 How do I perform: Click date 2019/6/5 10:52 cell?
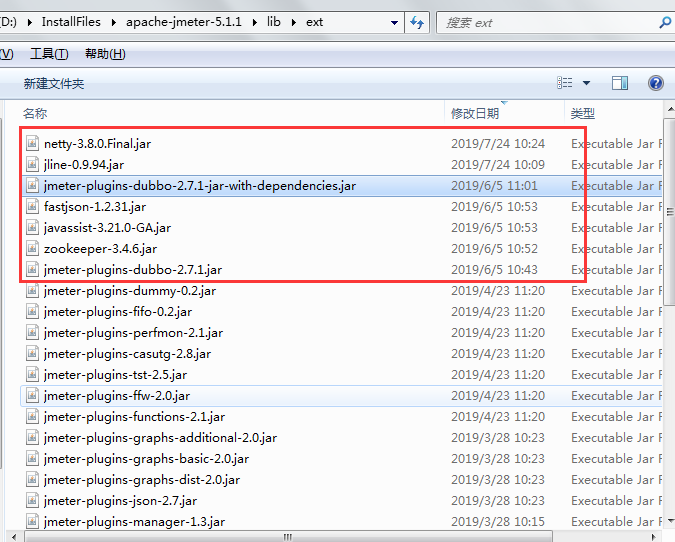(494, 248)
